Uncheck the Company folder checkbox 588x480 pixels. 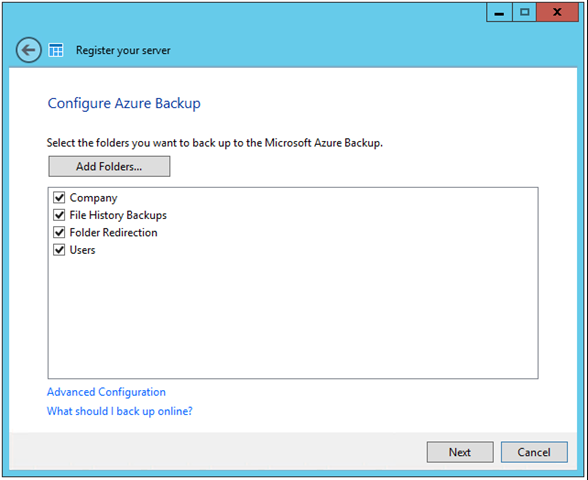[59, 197]
